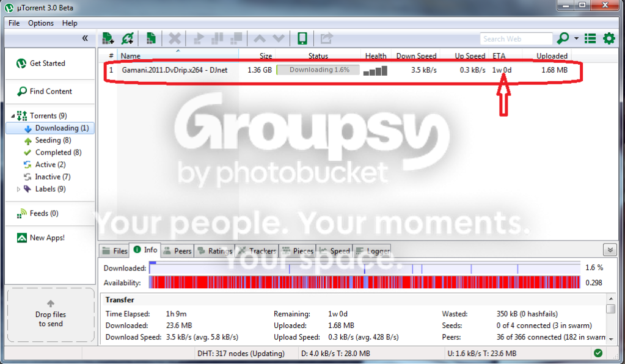Click the DHT: 317 nodes status
Screen dimensions: 625x364
241,354
